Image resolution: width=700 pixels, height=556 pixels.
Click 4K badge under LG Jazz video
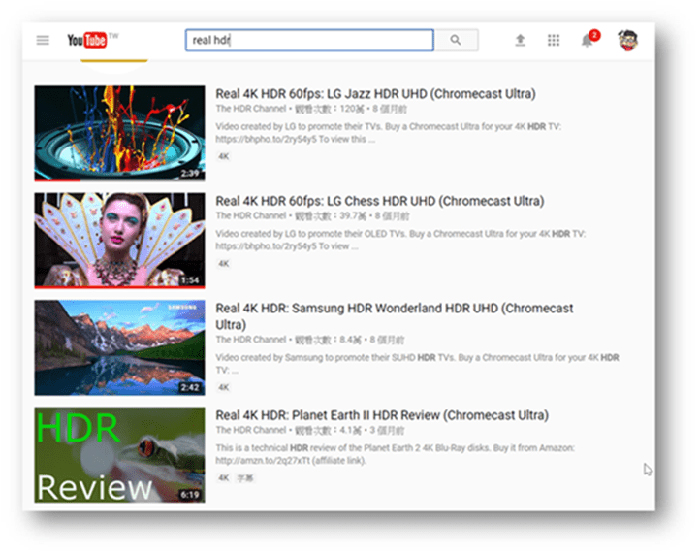[224, 156]
